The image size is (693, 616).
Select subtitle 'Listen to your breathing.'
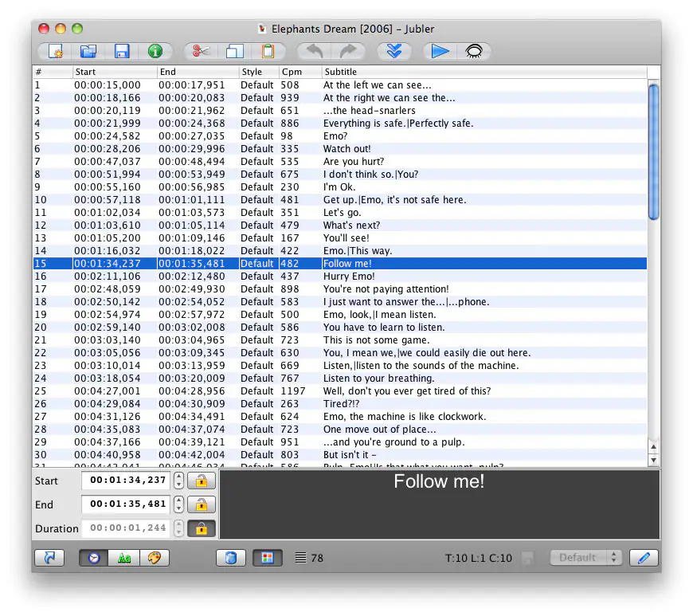click(x=340, y=379)
